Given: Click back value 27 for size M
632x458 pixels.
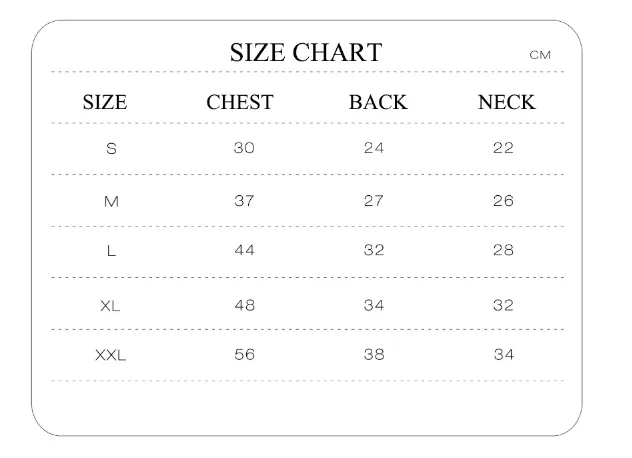Looking at the screenshot, I should [374, 201].
